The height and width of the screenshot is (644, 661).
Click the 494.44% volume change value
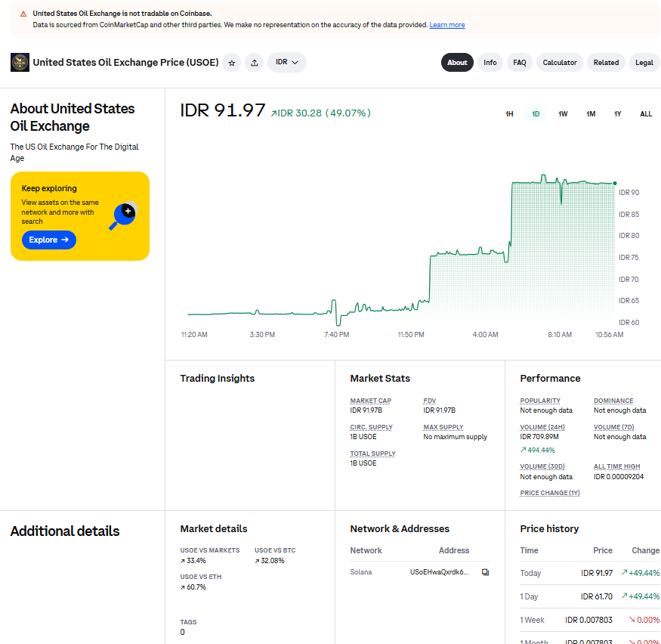point(537,450)
